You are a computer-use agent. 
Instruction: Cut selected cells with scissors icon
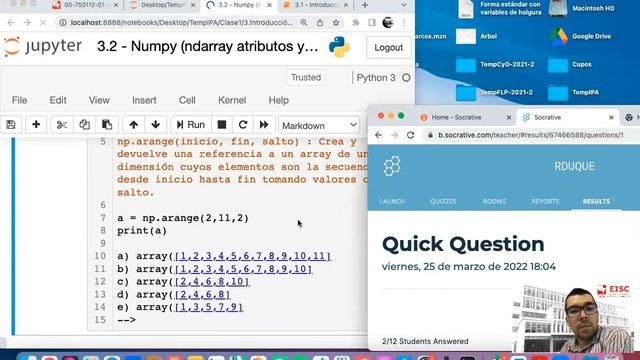62,124
